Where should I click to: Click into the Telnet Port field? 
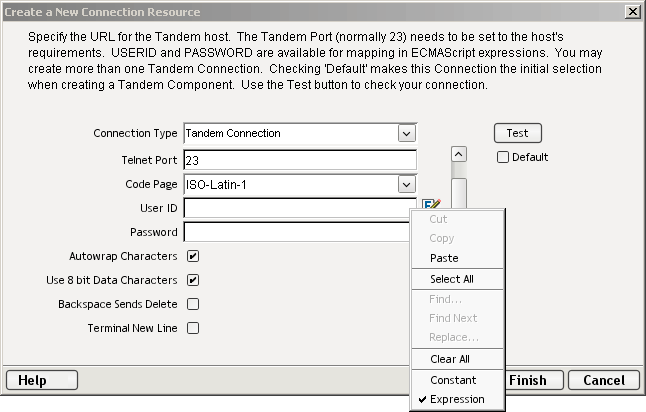click(x=300, y=160)
